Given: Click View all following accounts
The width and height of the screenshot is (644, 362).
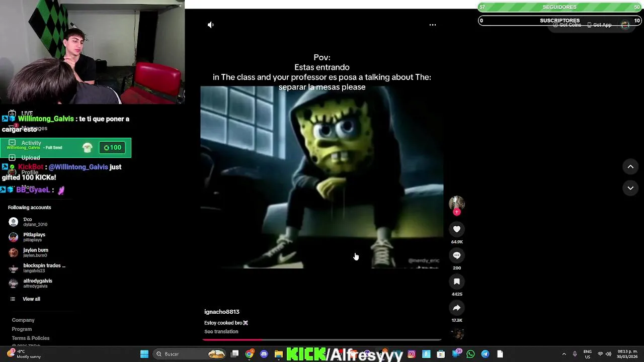Looking at the screenshot, I should tap(25, 299).
